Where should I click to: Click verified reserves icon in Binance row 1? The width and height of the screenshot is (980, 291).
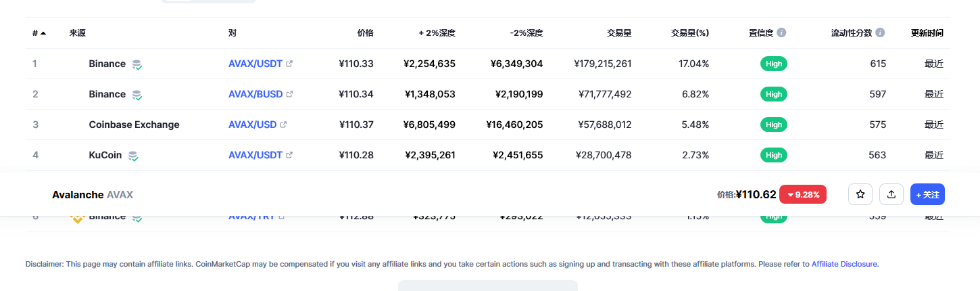click(137, 64)
